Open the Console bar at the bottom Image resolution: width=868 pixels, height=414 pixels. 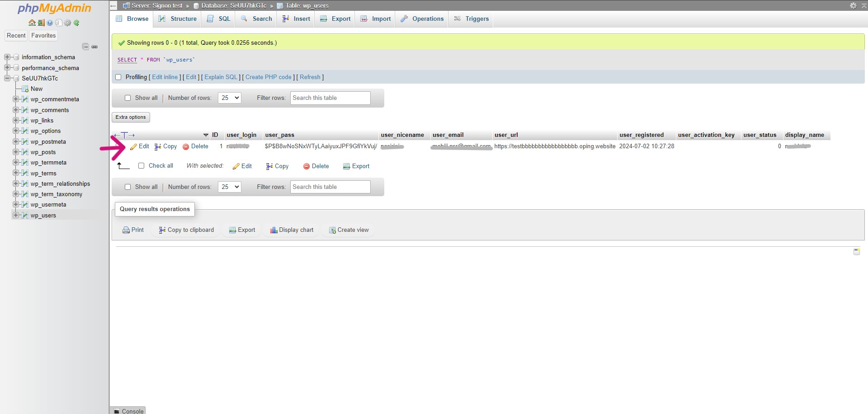tap(128, 411)
